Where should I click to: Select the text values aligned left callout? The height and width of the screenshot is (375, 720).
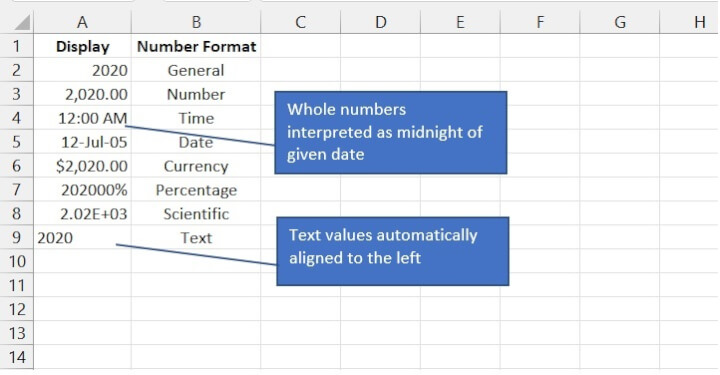pos(393,251)
